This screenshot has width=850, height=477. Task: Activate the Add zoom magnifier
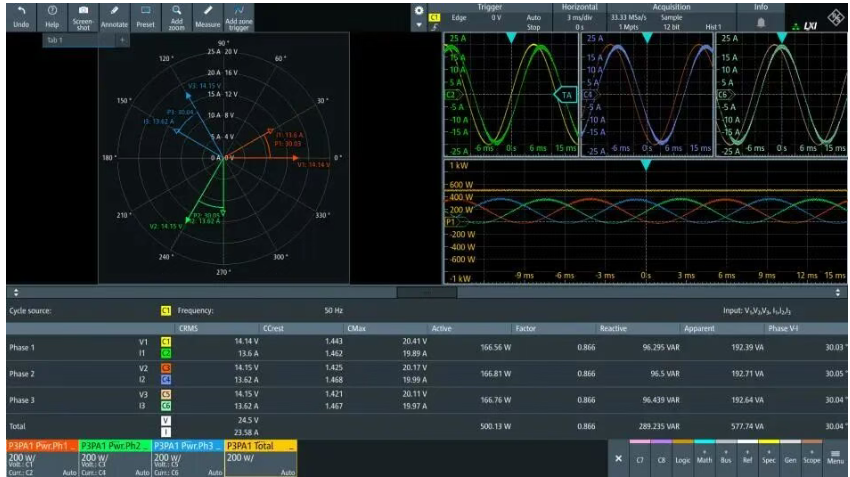click(x=176, y=10)
